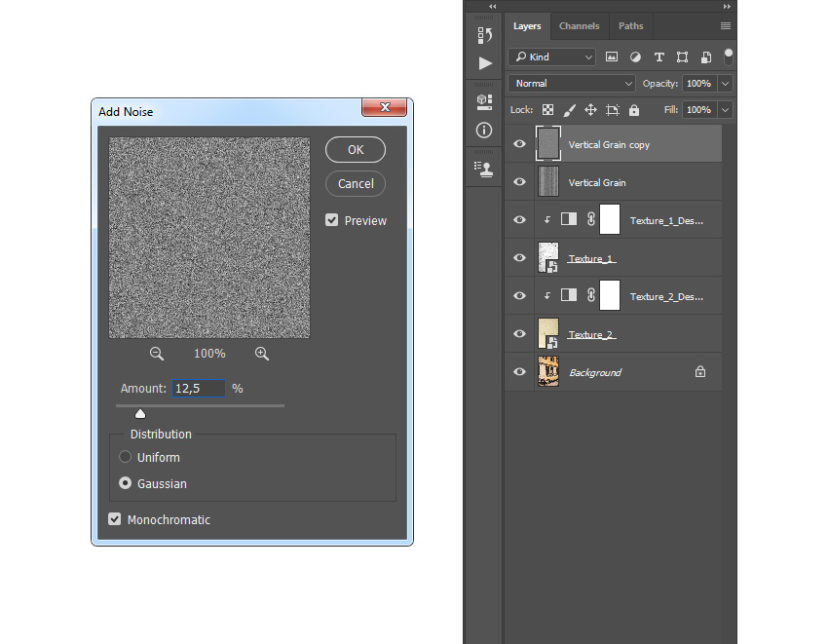Click the Opacity value field
828x644 pixels.
tap(699, 83)
